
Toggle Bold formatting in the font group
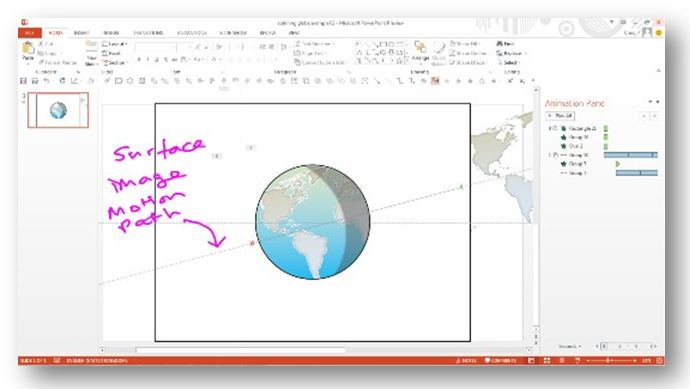click(x=139, y=59)
